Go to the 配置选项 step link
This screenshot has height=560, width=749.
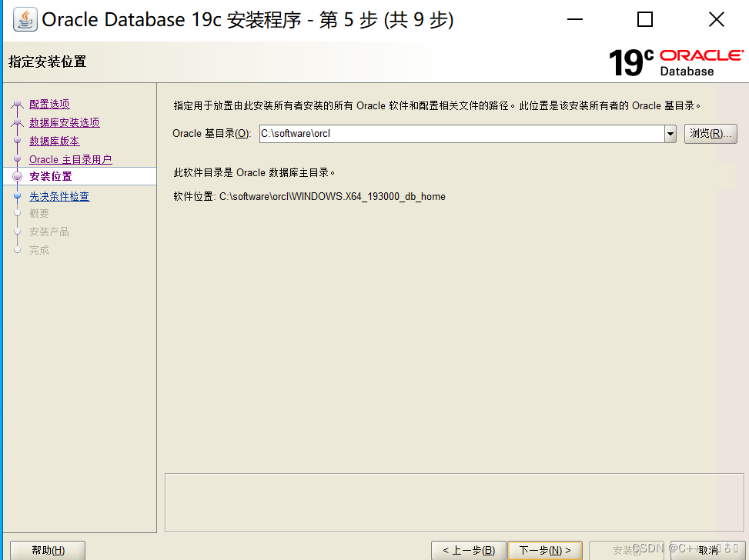click(49, 104)
